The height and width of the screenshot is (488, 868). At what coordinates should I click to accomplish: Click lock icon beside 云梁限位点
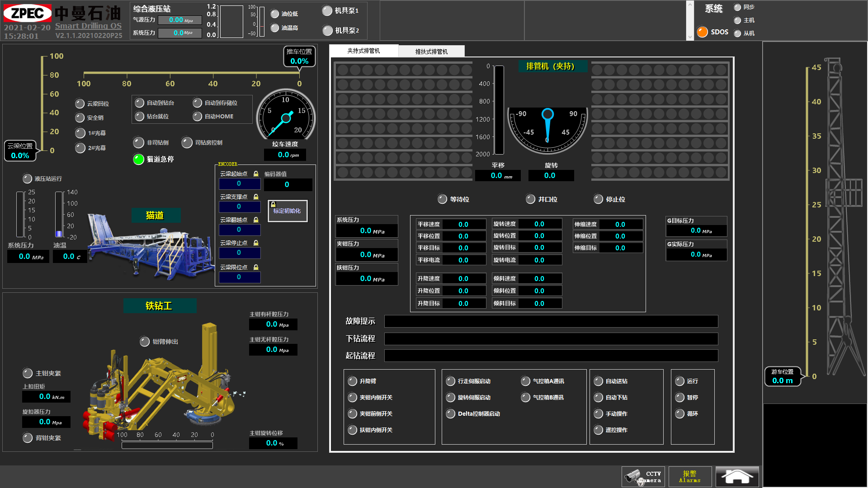[x=256, y=267]
